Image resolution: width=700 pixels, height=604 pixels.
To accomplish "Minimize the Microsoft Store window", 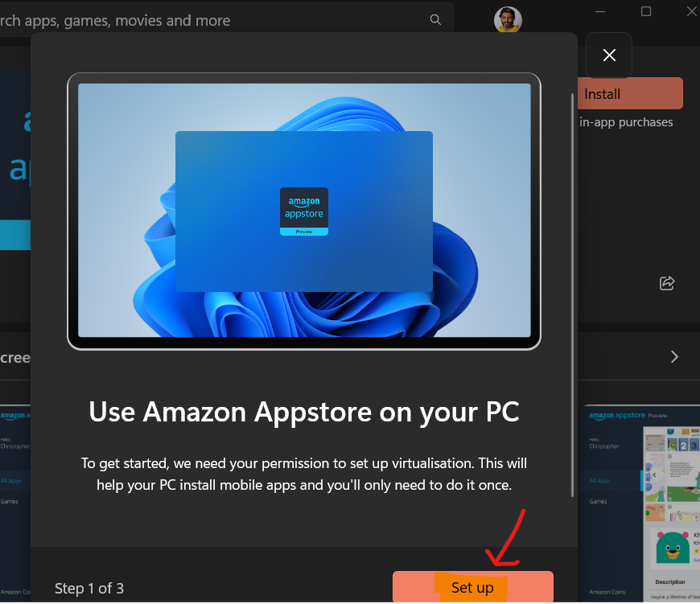I will (x=600, y=11).
